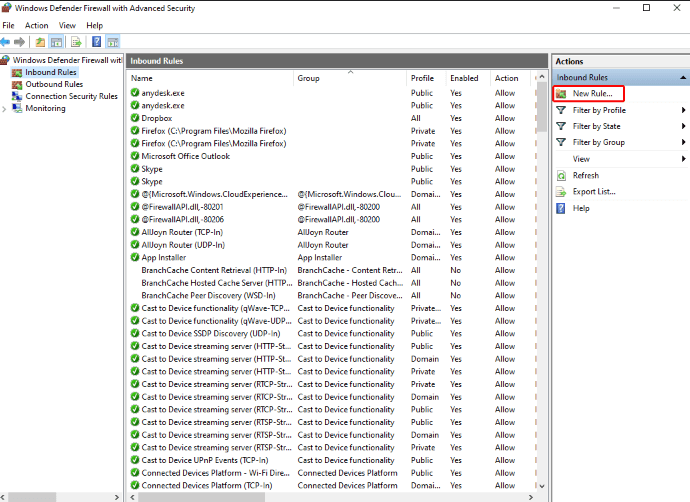Click green check beside Cast to Device UPnP Events
This screenshot has height=502, width=690.
coord(135,460)
